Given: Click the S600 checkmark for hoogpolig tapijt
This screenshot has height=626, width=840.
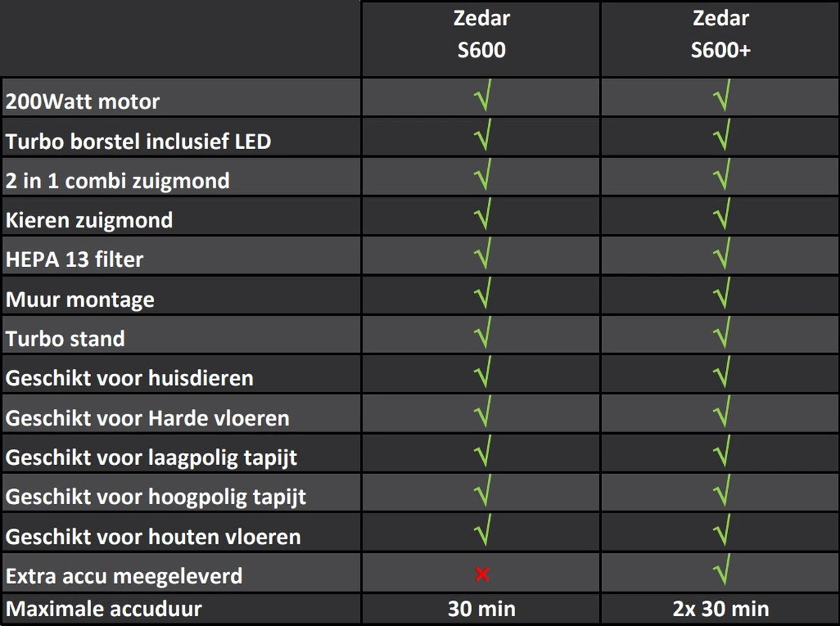Looking at the screenshot, I should [482, 491].
